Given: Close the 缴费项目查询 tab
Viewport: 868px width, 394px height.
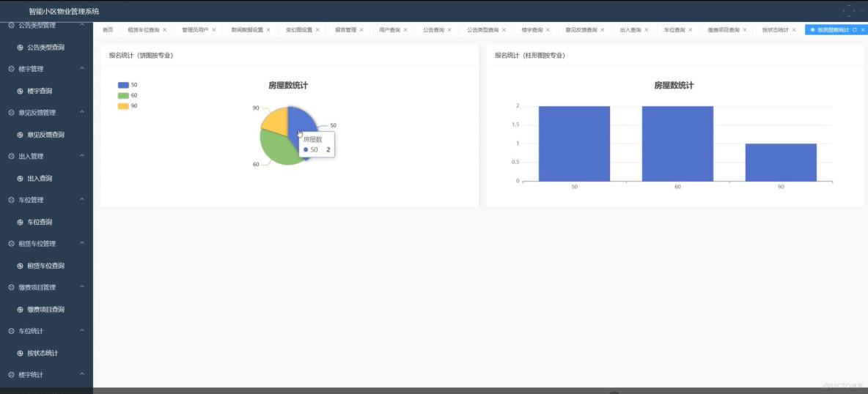Looking at the screenshot, I should [745, 30].
